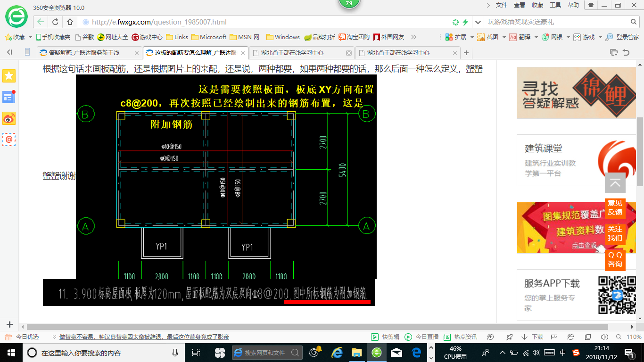Open the 扩展 extensions button

[456, 37]
